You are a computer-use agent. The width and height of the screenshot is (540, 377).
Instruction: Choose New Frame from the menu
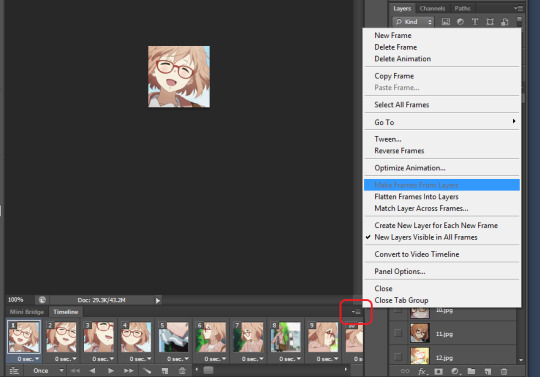coord(442,35)
